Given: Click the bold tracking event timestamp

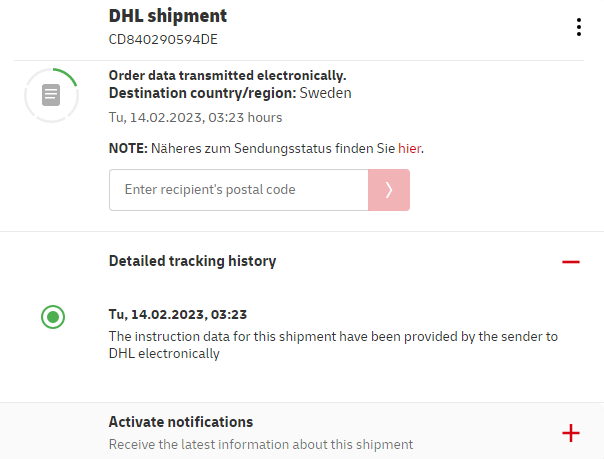Looking at the screenshot, I should click(178, 314).
